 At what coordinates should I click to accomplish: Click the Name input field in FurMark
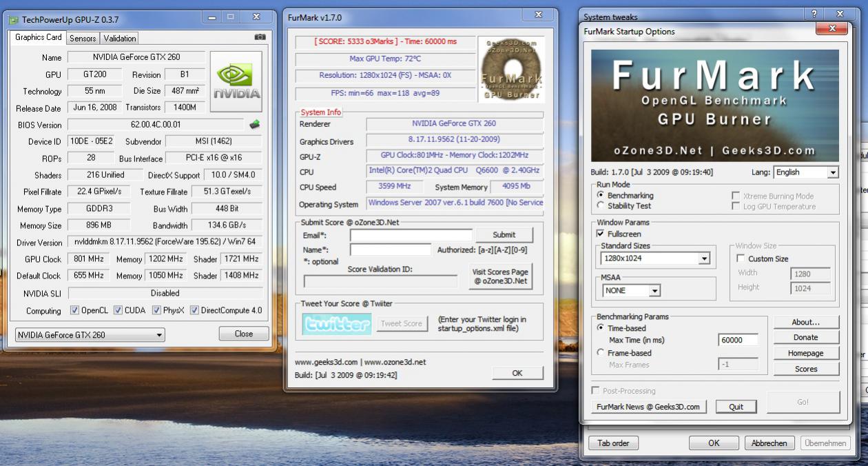pos(390,250)
